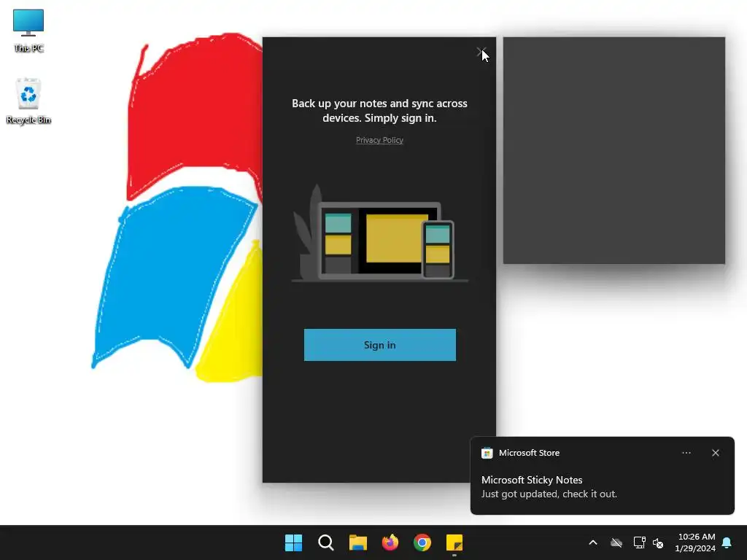Click the Sticky Notes taskbar icon
The width and height of the screenshot is (747, 560).
(454, 542)
